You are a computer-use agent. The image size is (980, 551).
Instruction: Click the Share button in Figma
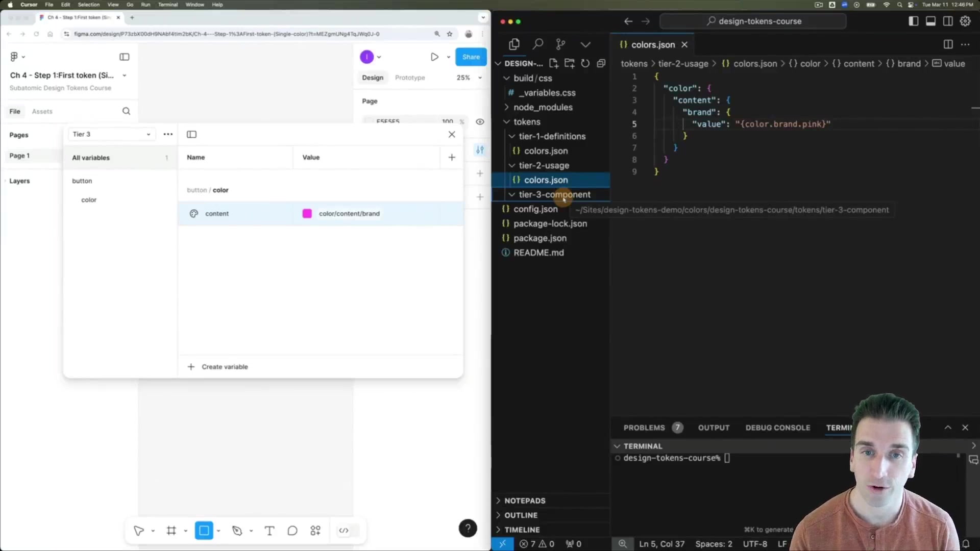click(x=471, y=57)
